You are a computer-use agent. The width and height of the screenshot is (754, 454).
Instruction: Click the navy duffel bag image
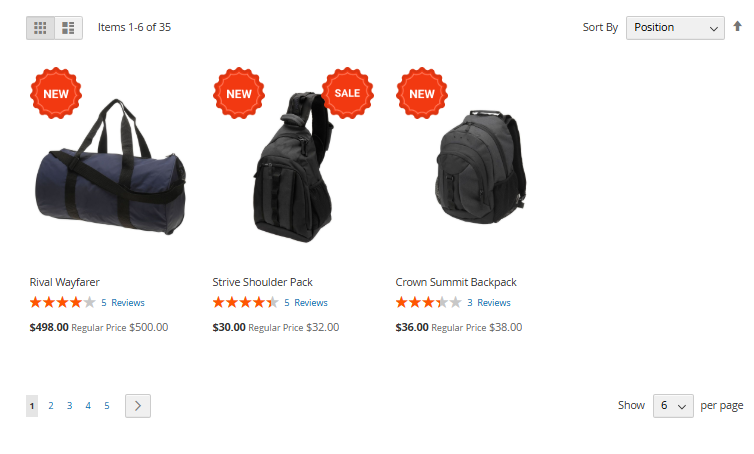[x=111, y=167]
